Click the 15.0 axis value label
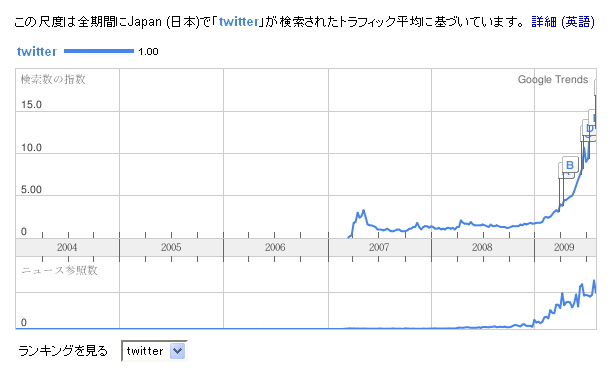 tap(31, 104)
